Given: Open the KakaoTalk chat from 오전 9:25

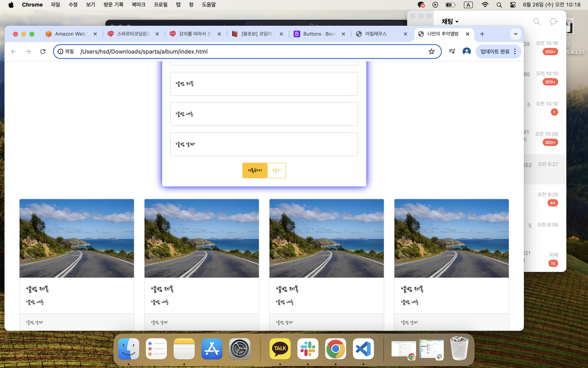Looking at the screenshot, I should 545,199.
